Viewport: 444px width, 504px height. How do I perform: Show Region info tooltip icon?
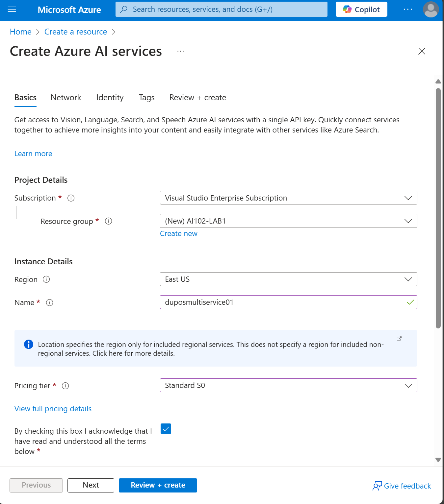pyautogui.click(x=46, y=279)
